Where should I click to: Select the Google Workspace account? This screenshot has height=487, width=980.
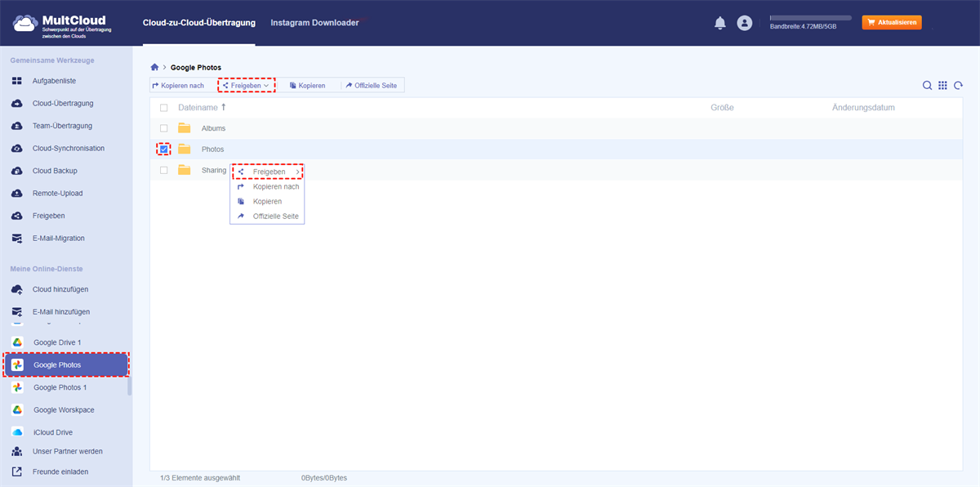(x=64, y=409)
